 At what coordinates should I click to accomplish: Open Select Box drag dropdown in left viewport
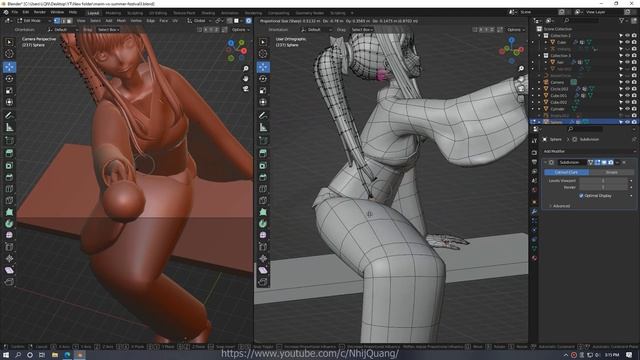[x=109, y=29]
